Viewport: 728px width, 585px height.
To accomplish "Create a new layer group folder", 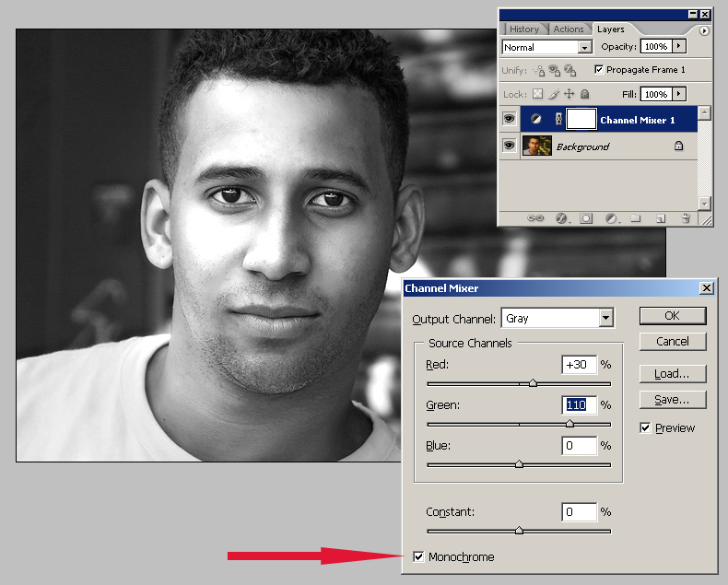I will pos(636,217).
